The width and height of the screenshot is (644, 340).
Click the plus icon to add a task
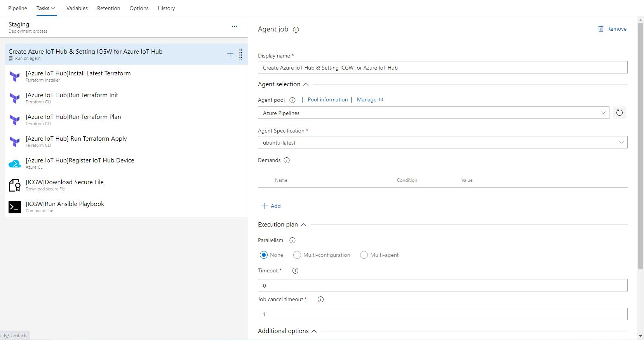[230, 54]
